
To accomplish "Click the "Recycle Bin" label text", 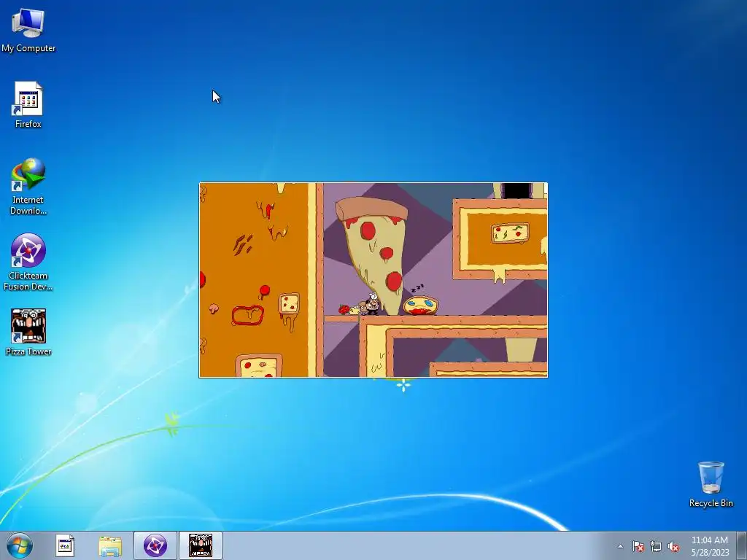I will click(x=711, y=503).
